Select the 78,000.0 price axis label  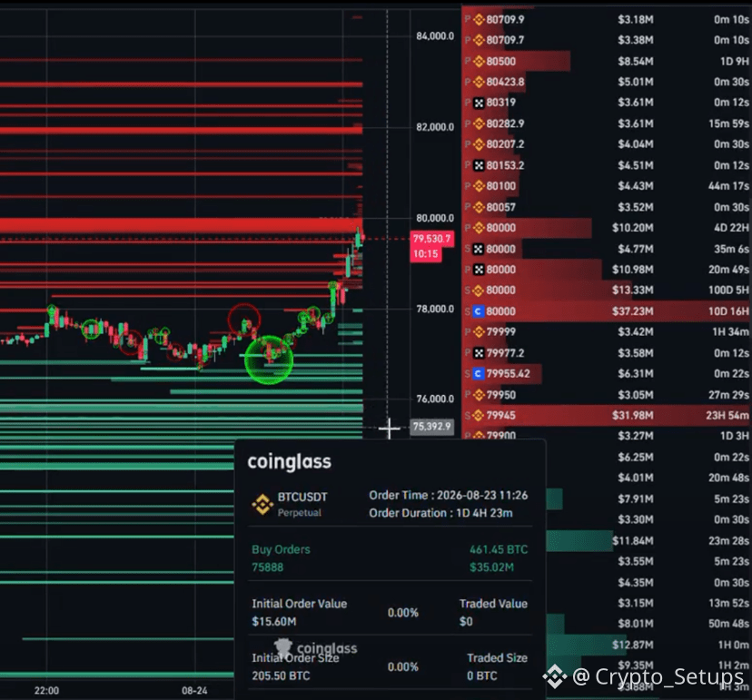point(435,310)
